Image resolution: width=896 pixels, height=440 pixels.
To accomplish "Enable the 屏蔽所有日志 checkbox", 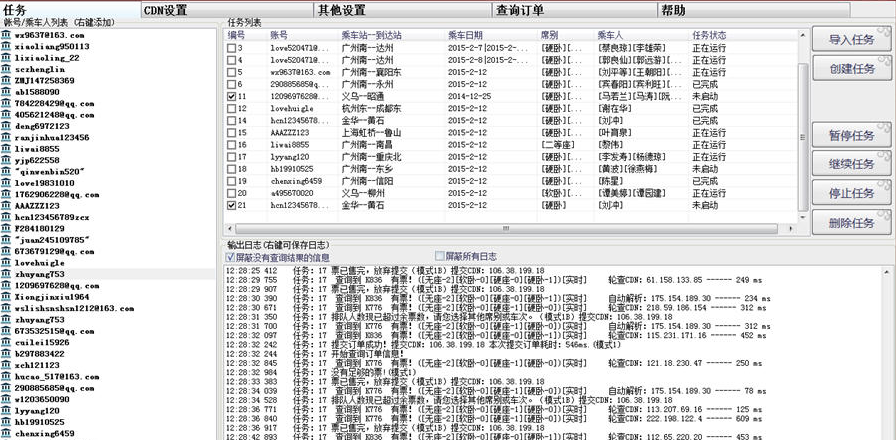I will pos(440,257).
